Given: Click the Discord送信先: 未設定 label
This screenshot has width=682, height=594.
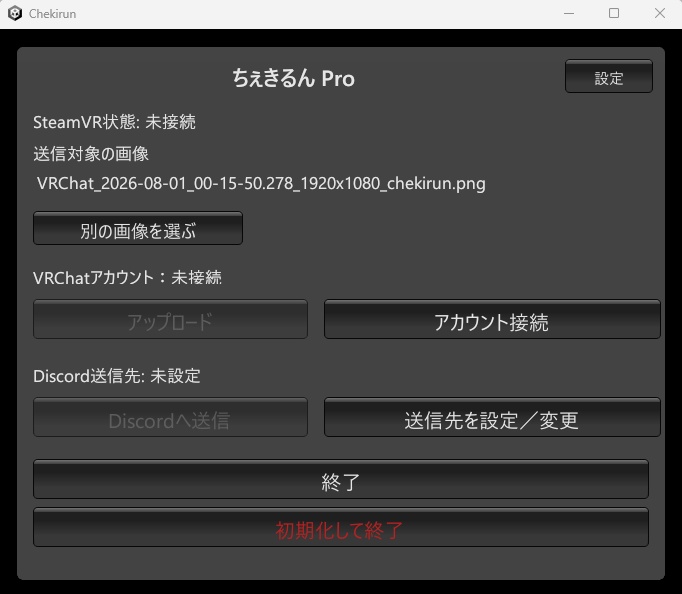Looking at the screenshot, I should (x=117, y=376).
